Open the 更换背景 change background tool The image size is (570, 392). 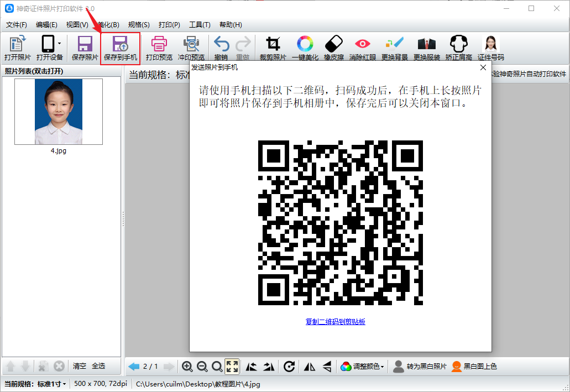395,48
